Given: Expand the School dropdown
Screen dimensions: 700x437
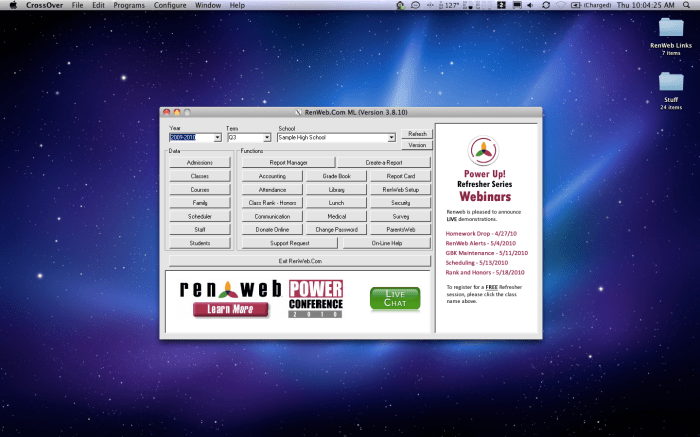Looking at the screenshot, I should click(x=391, y=137).
